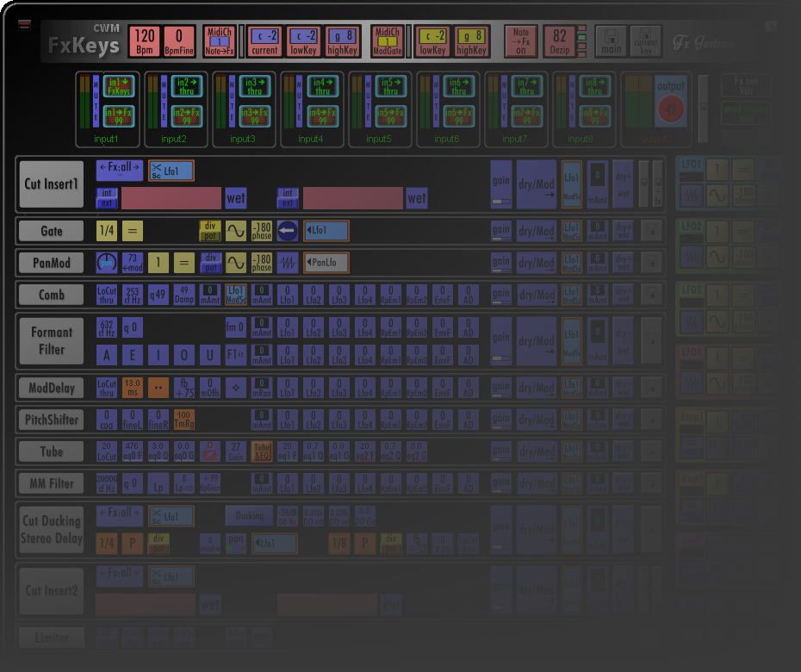Image resolution: width=801 pixels, height=672 pixels.
Task: Click the vowel A button in Formant Filter
Action: tap(107, 355)
